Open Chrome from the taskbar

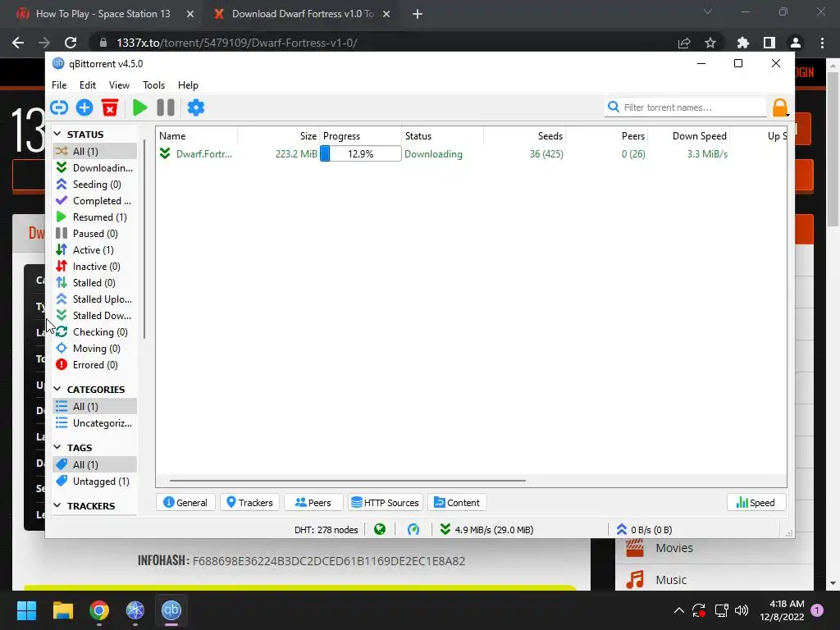coord(99,610)
